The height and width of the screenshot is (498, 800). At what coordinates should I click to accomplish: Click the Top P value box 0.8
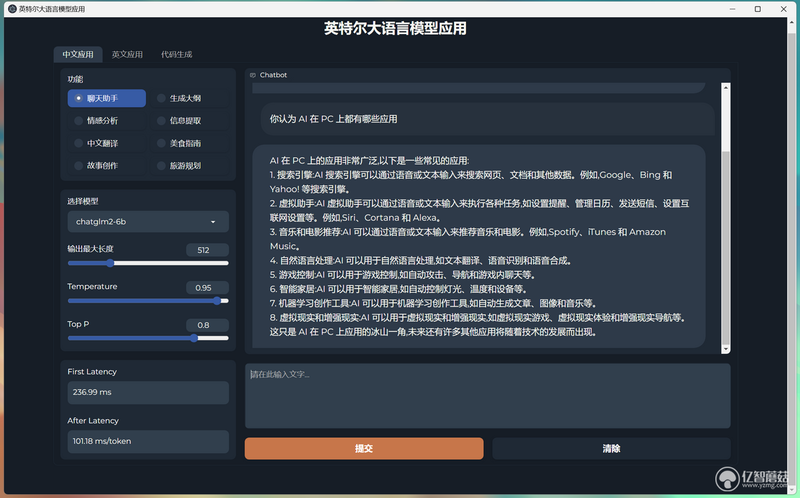tap(207, 325)
